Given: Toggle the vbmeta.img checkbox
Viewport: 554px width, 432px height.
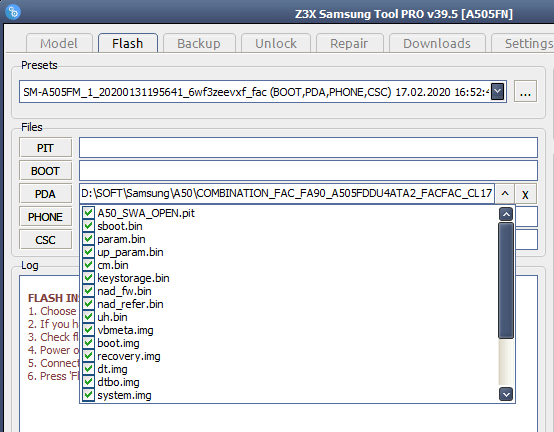Looking at the screenshot, I should point(88,330).
